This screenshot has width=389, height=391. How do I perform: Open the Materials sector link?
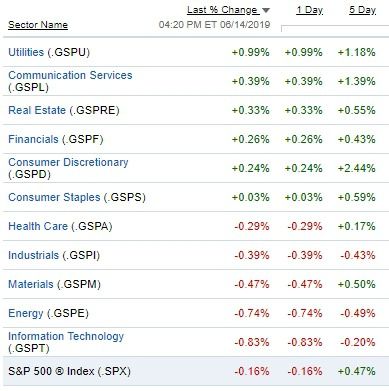(x=31, y=284)
